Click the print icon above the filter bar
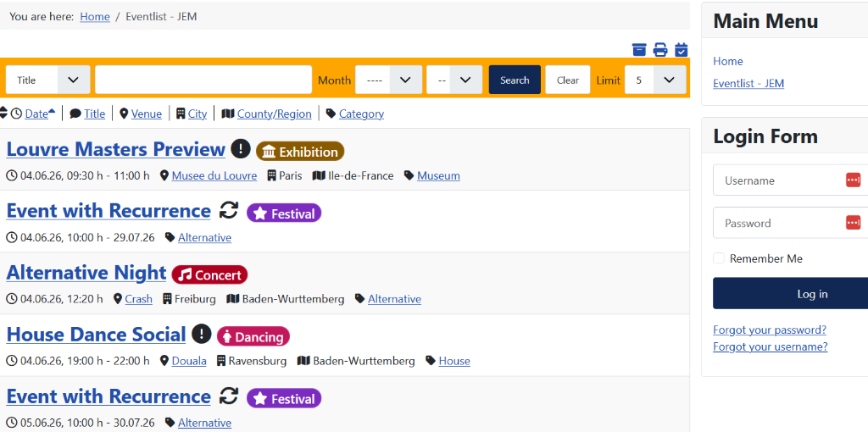Screen dimensions: 868x432 pyautogui.click(x=660, y=49)
